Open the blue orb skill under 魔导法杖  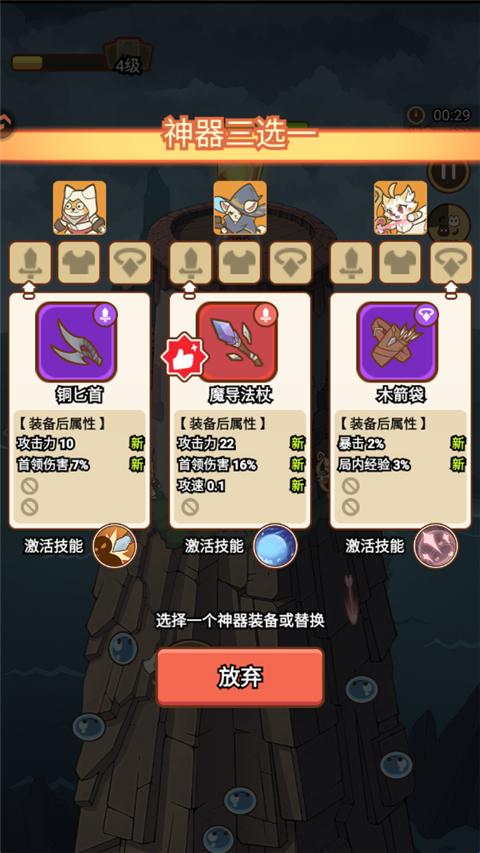pos(275,546)
